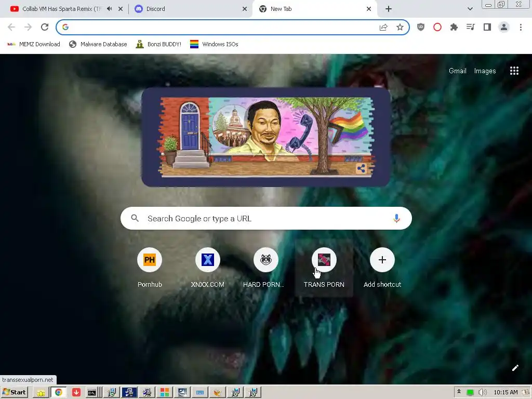
Task: Expand the tab search chevron
Action: [x=470, y=9]
